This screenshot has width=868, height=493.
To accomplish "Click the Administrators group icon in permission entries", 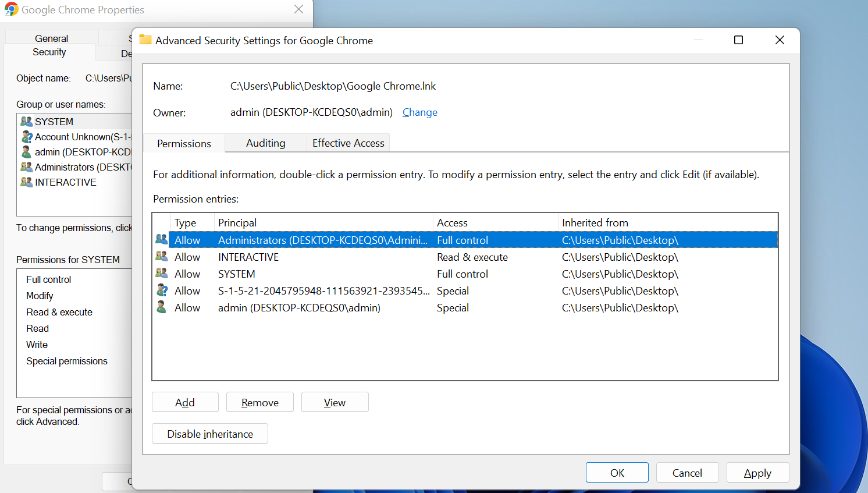I will tap(161, 239).
